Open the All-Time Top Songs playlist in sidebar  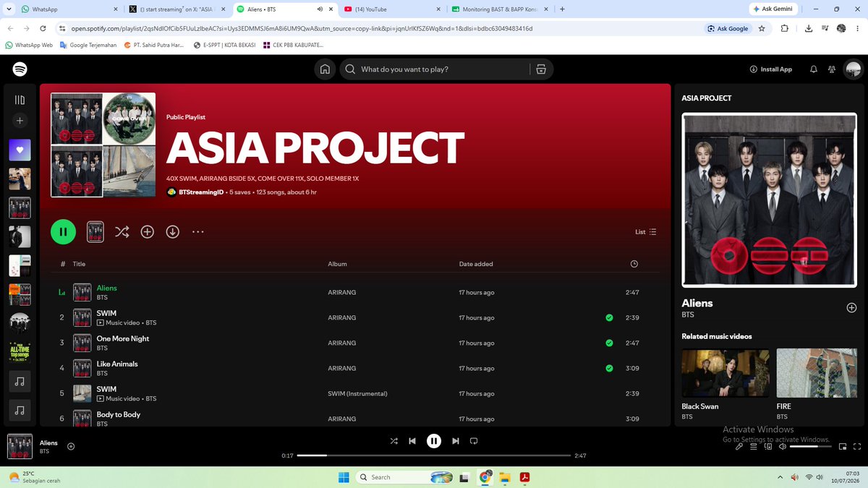point(20,352)
